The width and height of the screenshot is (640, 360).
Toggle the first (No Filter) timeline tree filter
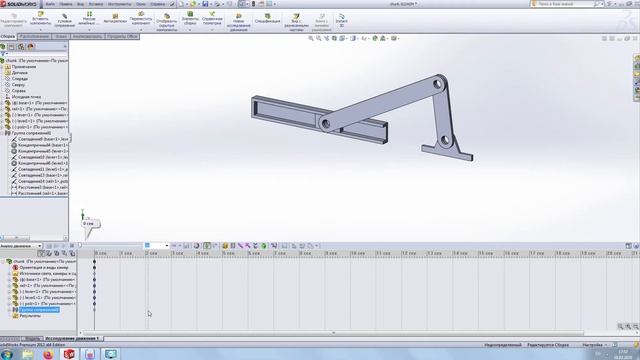(x=41, y=253)
